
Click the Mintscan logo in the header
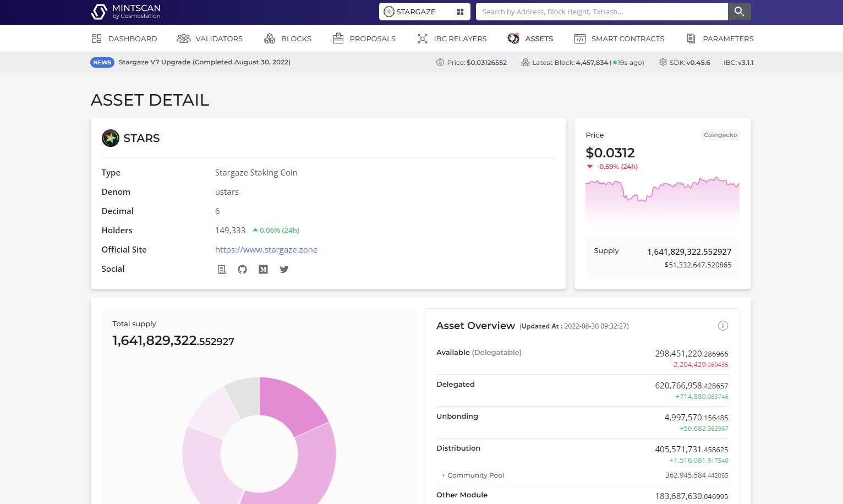tap(125, 11)
